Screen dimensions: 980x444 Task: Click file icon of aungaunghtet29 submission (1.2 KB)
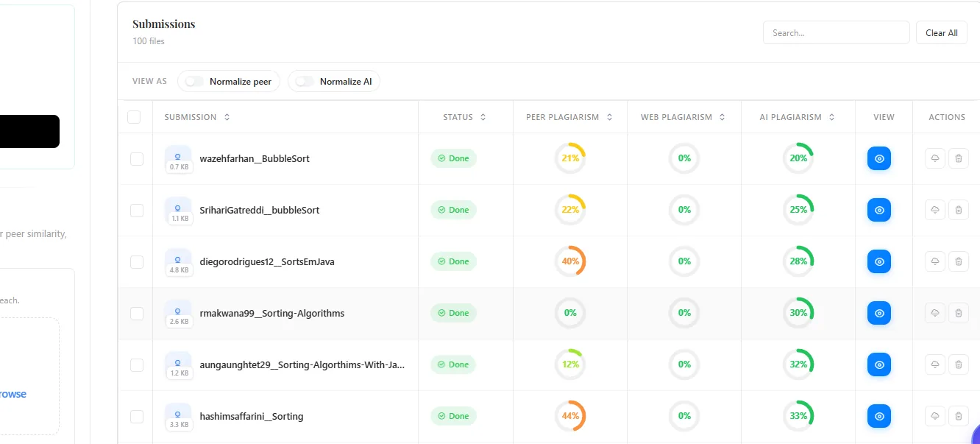179,364
